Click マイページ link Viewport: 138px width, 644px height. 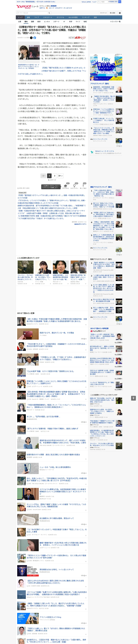103,13
